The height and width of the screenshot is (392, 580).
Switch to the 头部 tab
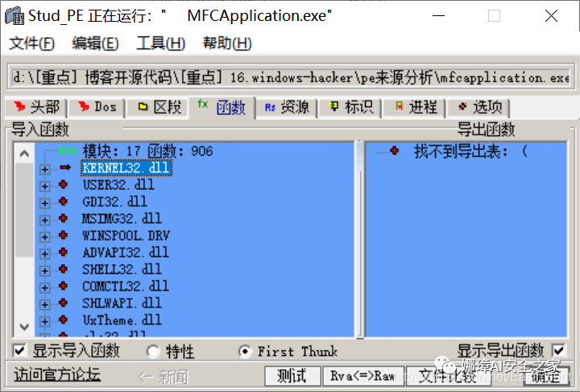(x=36, y=108)
